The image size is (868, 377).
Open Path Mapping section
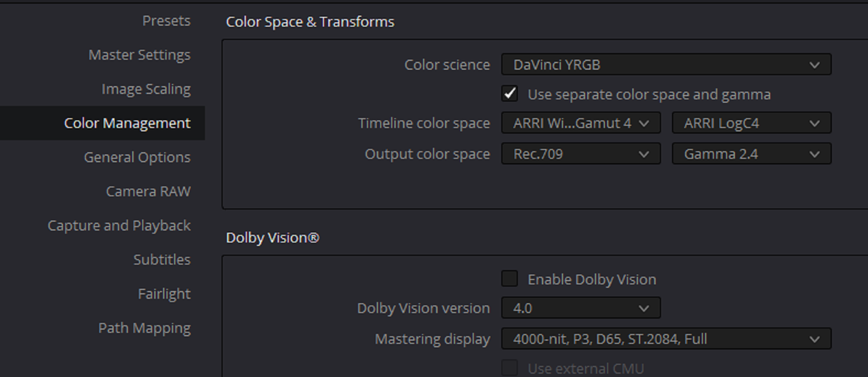click(x=144, y=328)
